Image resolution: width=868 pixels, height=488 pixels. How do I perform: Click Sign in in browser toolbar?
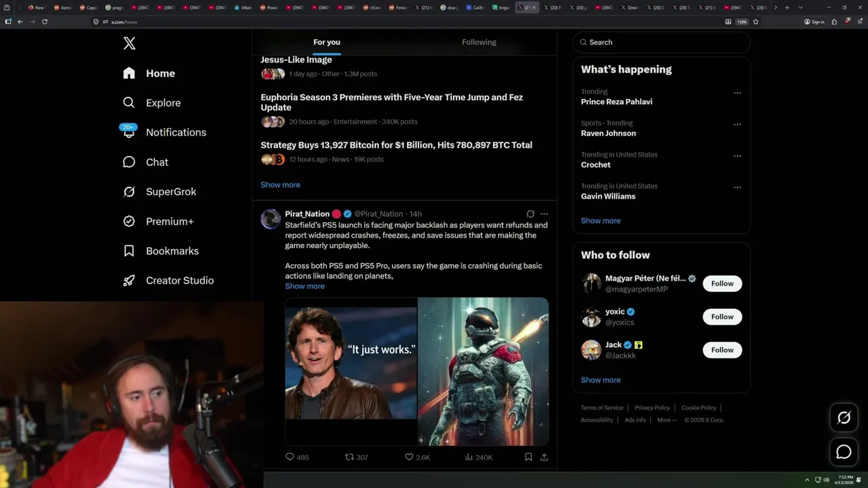814,22
